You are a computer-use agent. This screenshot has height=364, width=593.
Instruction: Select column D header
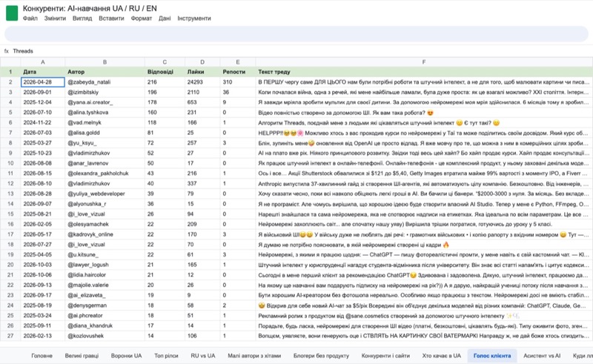click(202, 62)
